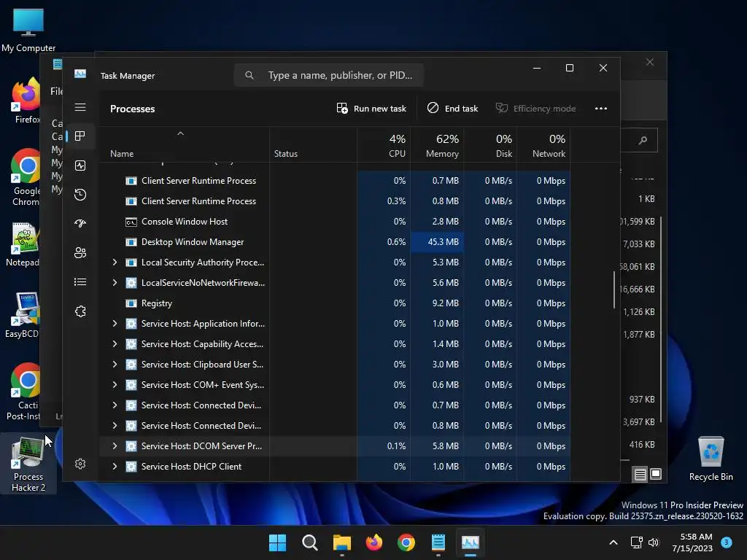Expand Service Host: Application Information row

click(115, 324)
